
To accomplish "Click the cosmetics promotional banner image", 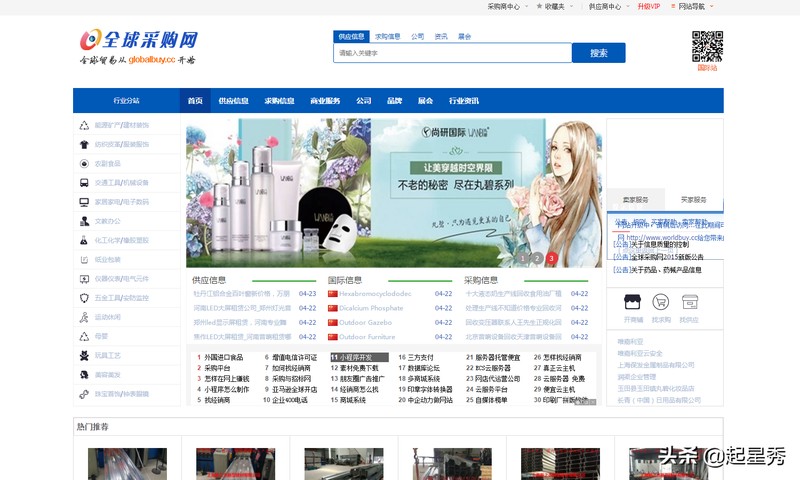I will (x=394, y=193).
